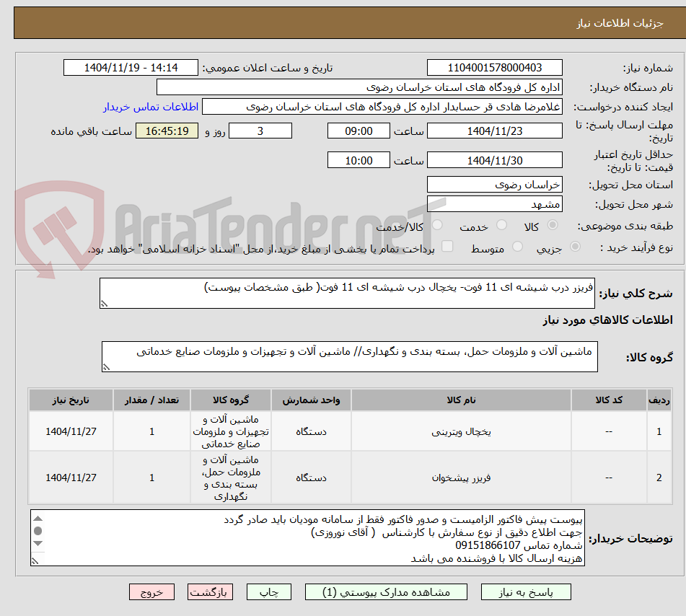Image resolution: width=686 pixels, height=616 pixels.
Task: Open 'مشاهده مدارک پیوستی (1)' attachments
Action: click(386, 592)
